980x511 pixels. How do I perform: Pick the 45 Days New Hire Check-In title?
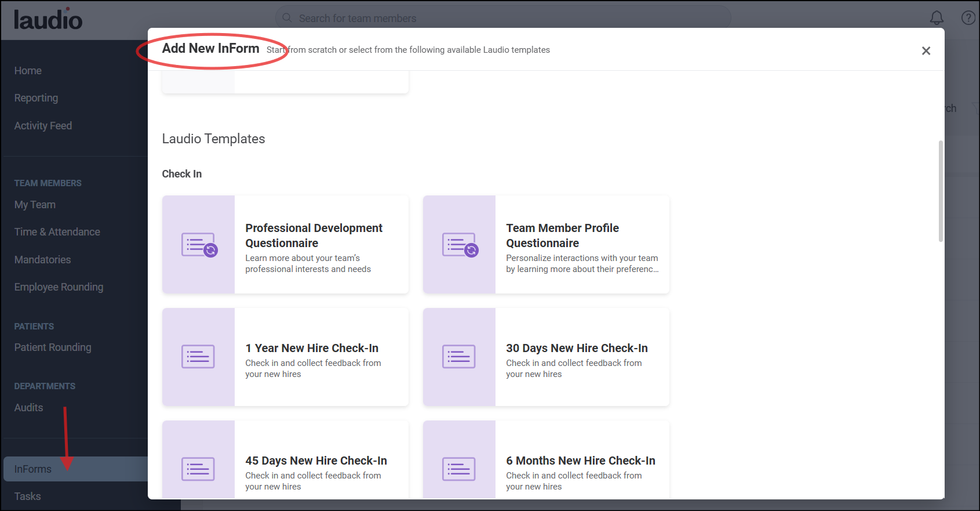point(316,461)
